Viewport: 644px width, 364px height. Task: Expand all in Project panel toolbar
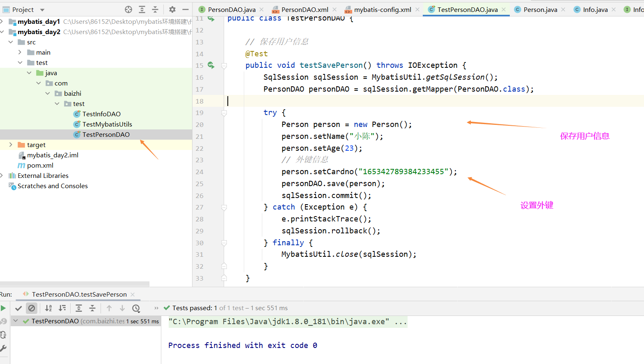[142, 9]
